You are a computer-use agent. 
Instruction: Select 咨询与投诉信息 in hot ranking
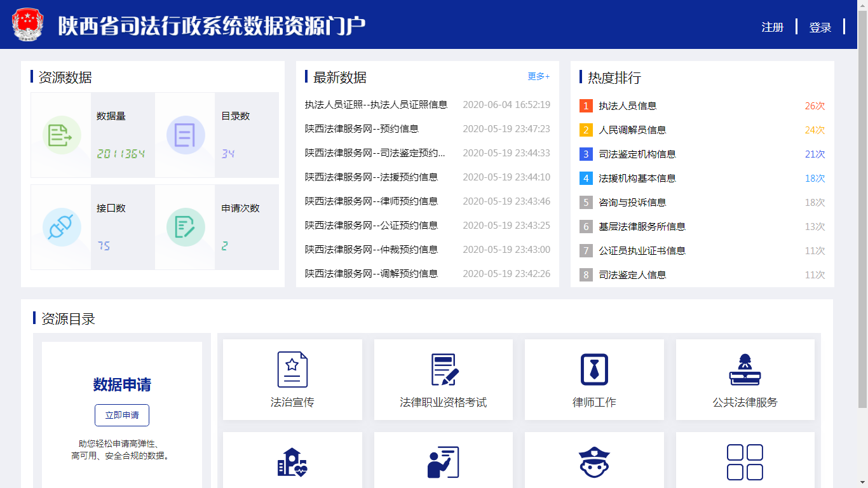[632, 203]
